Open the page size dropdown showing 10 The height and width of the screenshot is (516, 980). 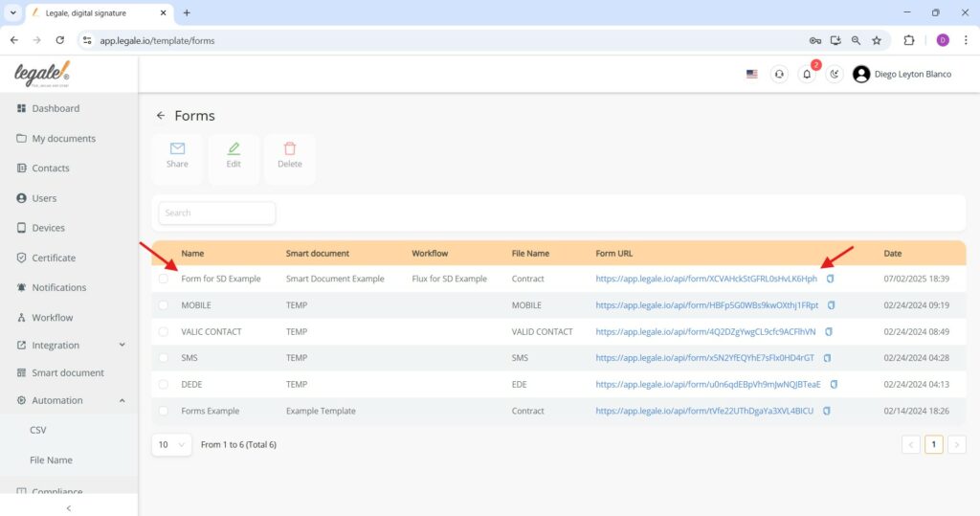coord(171,445)
